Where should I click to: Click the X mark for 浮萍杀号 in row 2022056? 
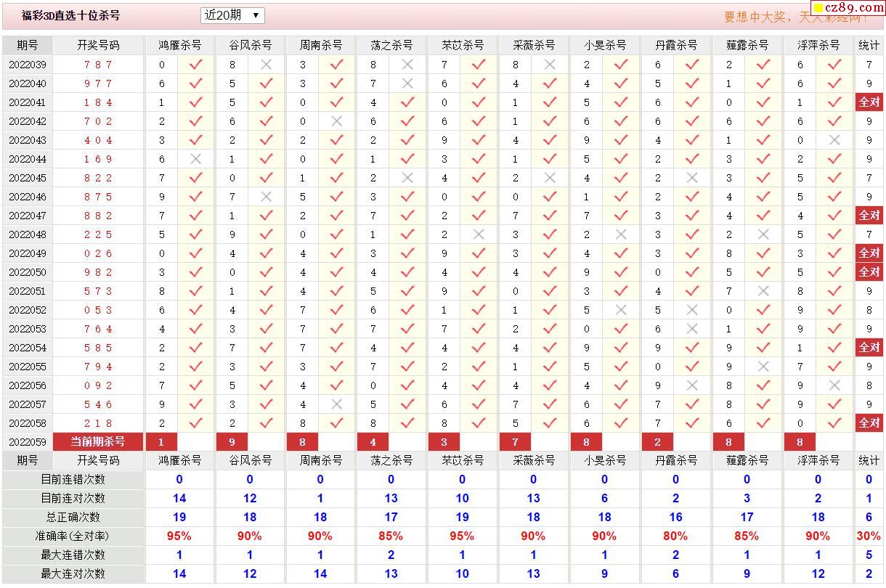pos(834,385)
